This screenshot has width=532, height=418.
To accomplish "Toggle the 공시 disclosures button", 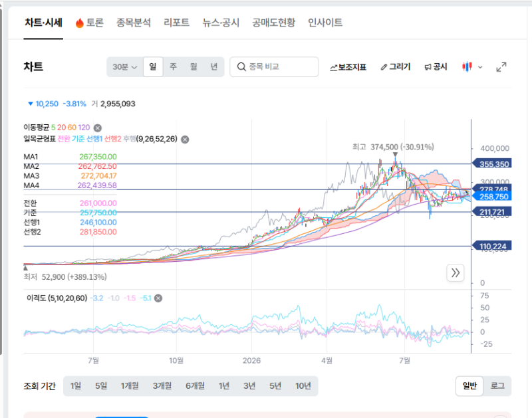I will [x=436, y=66].
